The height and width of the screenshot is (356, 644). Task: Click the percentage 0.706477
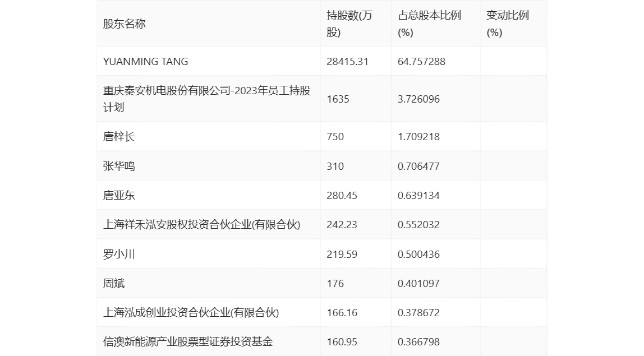418,167
